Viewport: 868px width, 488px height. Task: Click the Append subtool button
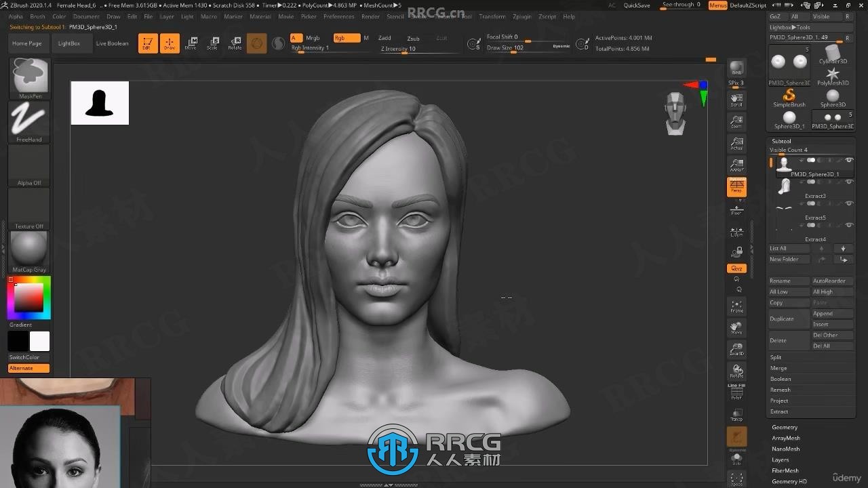(x=833, y=314)
